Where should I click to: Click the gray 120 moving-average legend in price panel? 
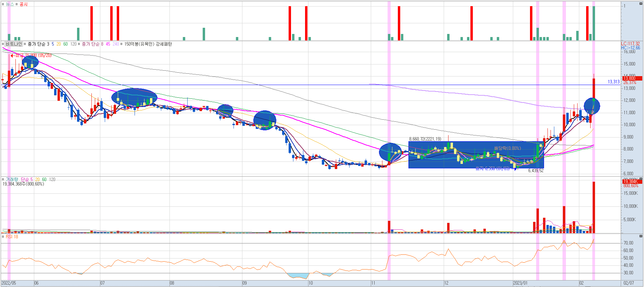pos(74,44)
